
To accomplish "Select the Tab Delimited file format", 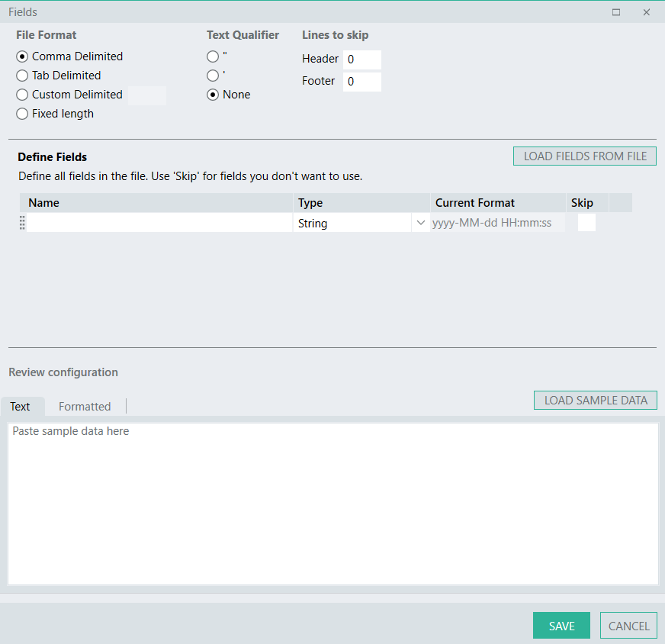I will [x=22, y=76].
